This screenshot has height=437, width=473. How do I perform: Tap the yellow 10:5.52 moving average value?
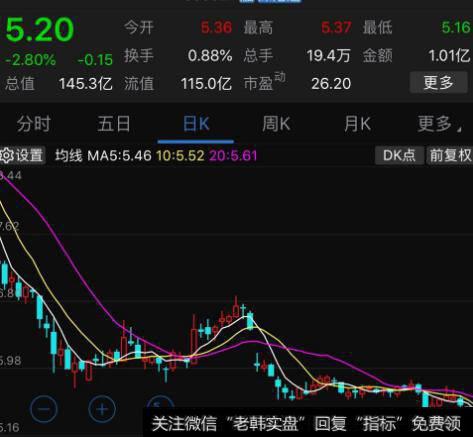coord(180,156)
